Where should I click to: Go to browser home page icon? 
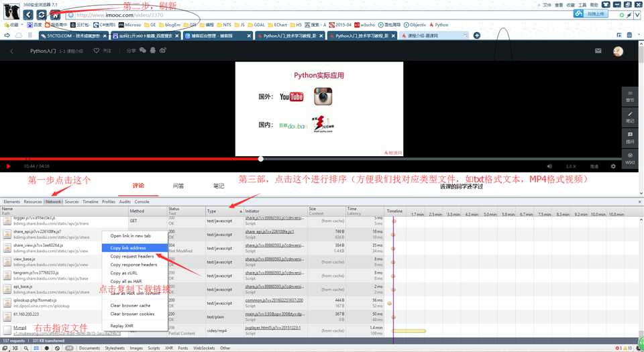[54, 15]
